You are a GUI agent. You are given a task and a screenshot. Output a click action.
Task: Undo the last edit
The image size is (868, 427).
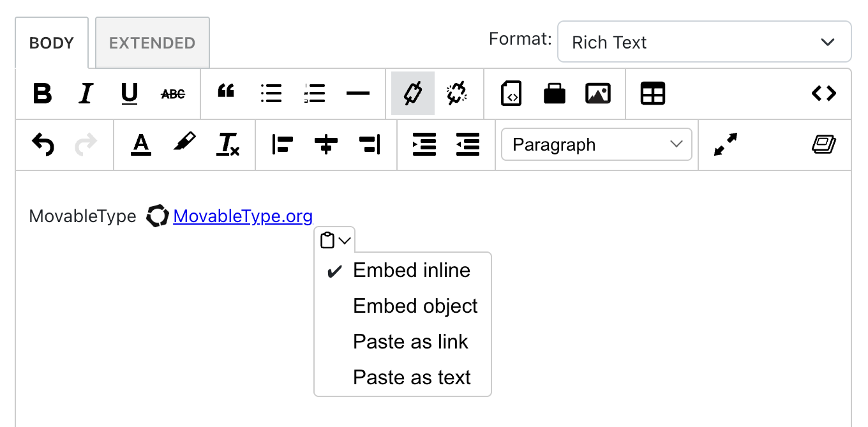pos(43,145)
